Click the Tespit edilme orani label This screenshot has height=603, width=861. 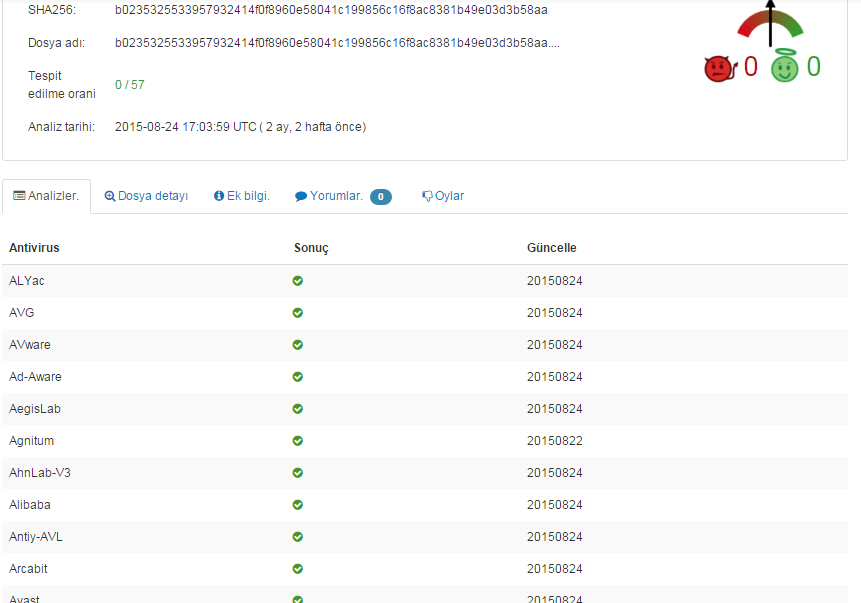(62, 85)
